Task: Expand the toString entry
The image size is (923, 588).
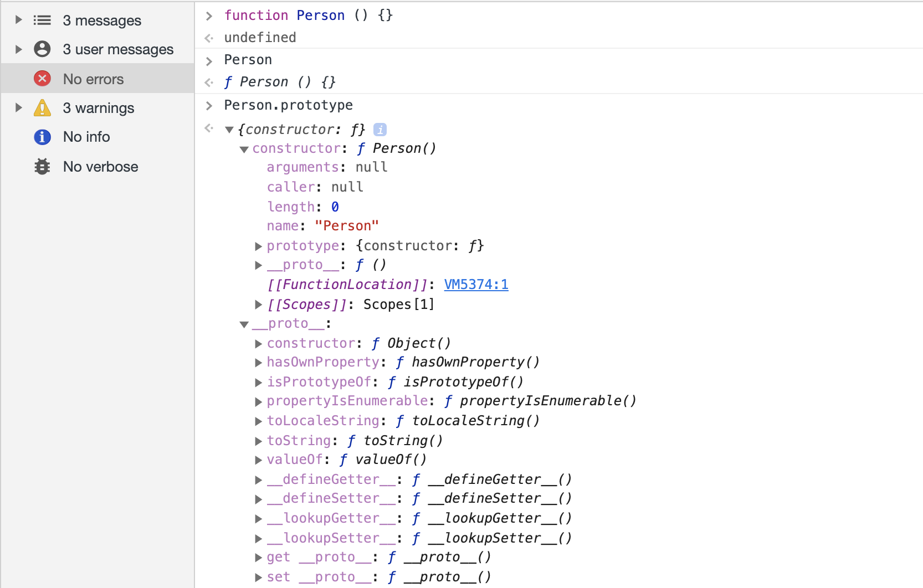Action: click(x=258, y=441)
